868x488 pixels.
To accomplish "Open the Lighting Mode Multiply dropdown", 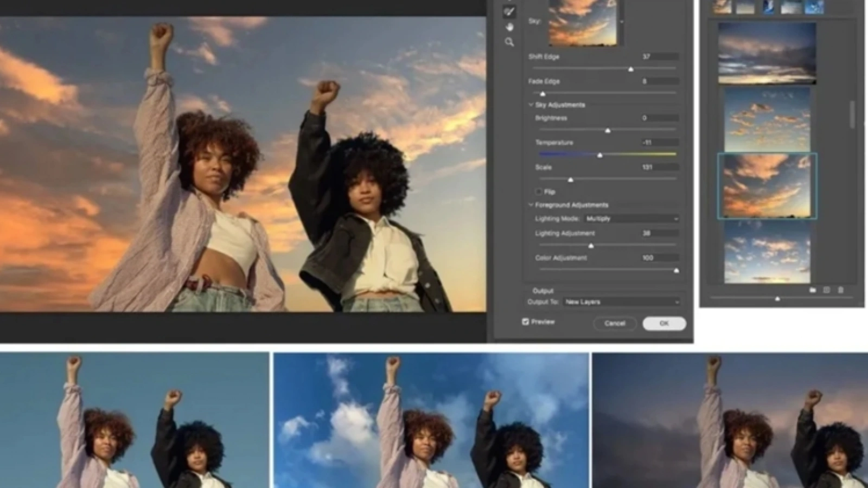I will [631, 219].
